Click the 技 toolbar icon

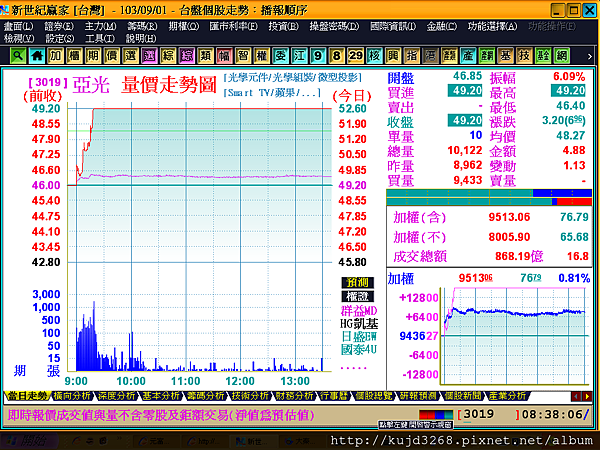tap(524, 56)
